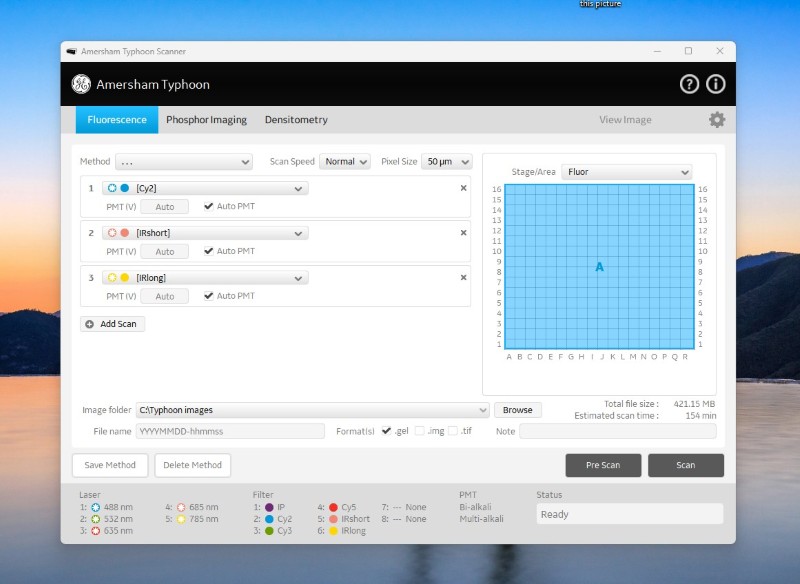The image size is (800, 584).
Task: Click the IP filter purple dot
Action: (269, 507)
